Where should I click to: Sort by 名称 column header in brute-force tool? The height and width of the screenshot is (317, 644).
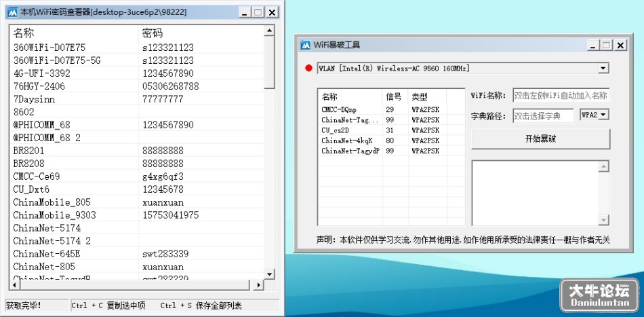coord(350,97)
